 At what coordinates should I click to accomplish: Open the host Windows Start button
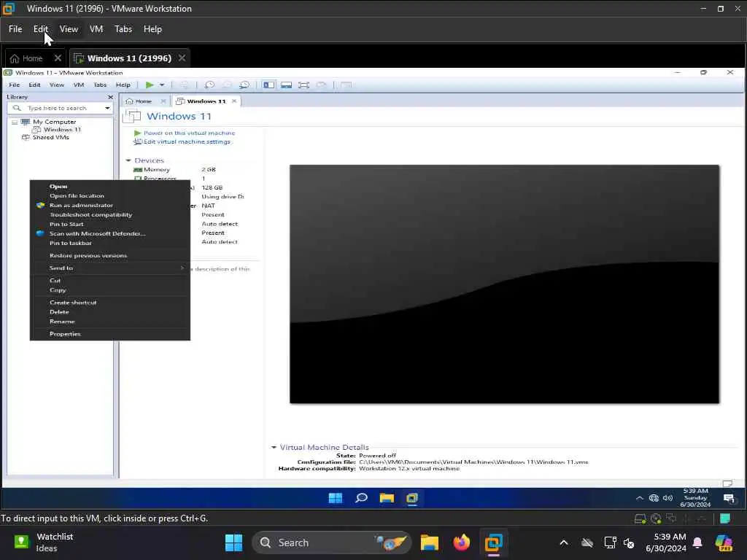233,542
